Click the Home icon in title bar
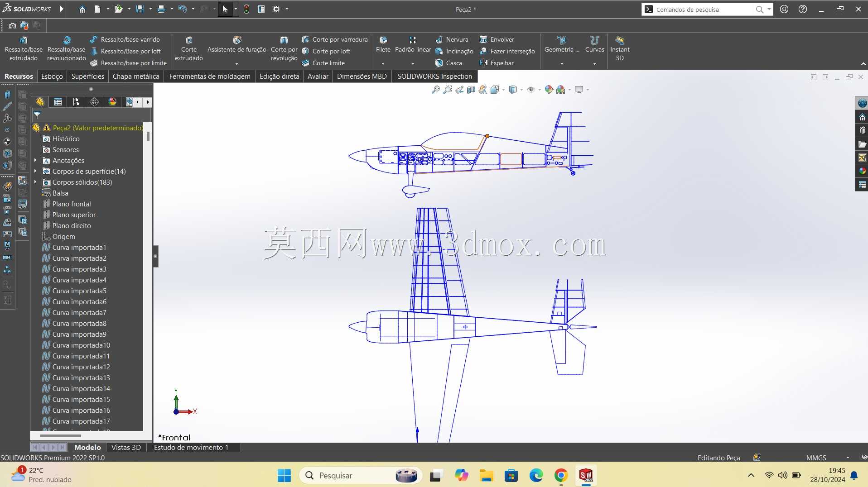Screen dimensions: 868x487 pyautogui.click(x=82, y=9)
